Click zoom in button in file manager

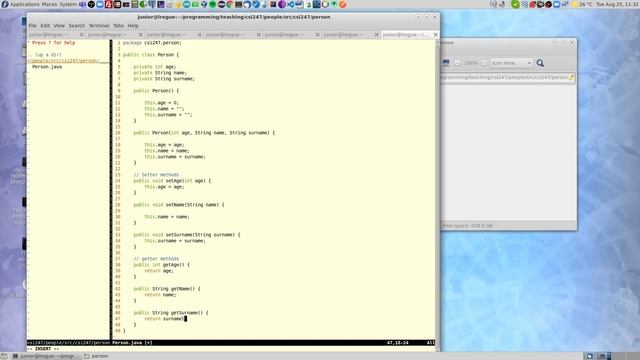pyautogui.click(x=484, y=63)
